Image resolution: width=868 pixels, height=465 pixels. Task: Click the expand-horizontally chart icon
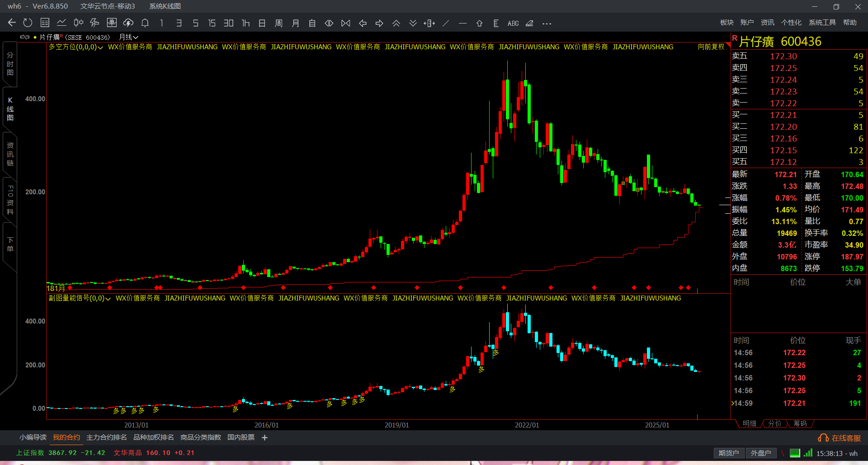329,23
